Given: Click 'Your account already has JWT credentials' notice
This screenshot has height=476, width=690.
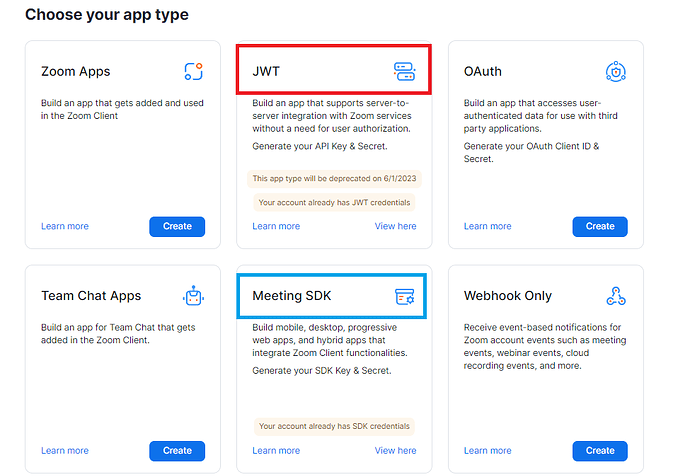Looking at the screenshot, I should tap(334, 202).
